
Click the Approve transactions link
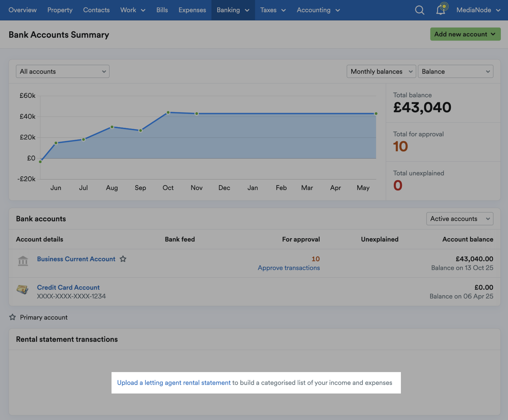click(x=289, y=268)
